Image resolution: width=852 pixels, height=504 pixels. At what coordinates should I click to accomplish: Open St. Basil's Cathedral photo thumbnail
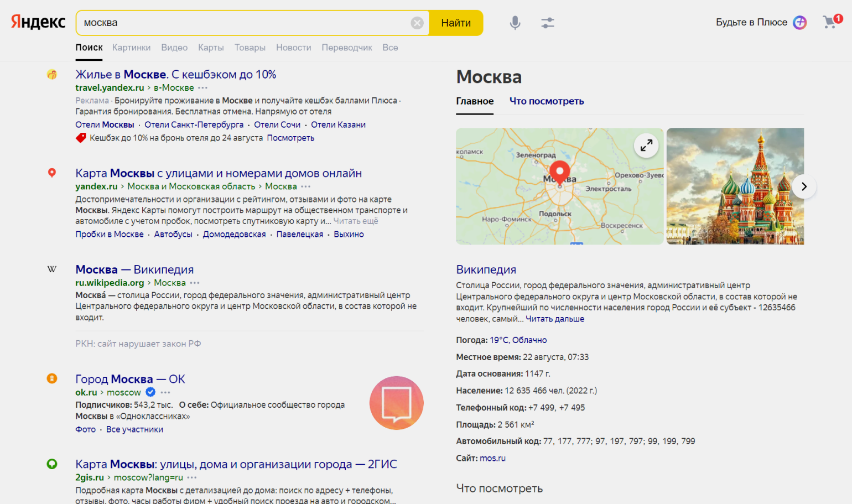(x=735, y=186)
